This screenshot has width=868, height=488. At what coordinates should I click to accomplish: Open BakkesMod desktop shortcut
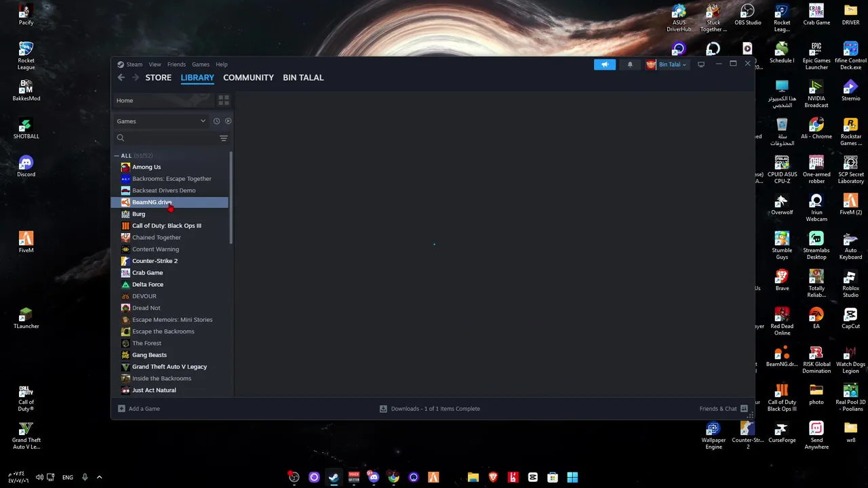point(26,91)
